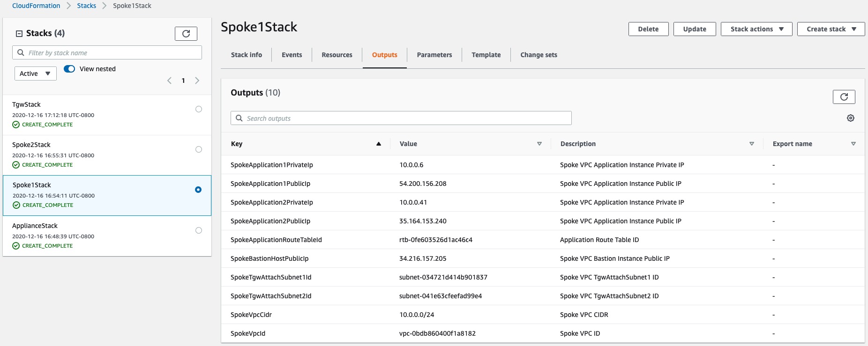Switch to the Stack info tab
Image resolution: width=868 pixels, height=346 pixels.
coord(247,55)
